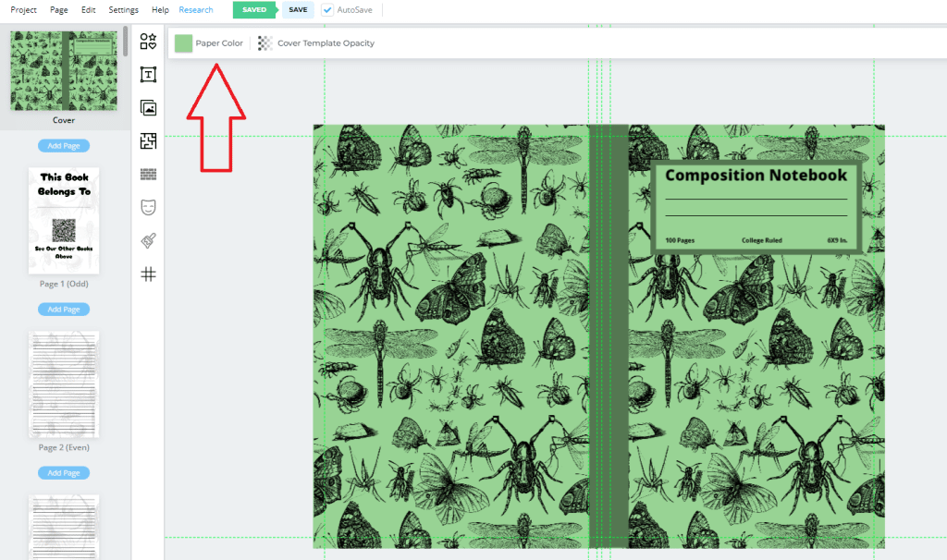Click the Composition Notebook title on cover
The height and width of the screenshot is (560, 947).
point(756,176)
